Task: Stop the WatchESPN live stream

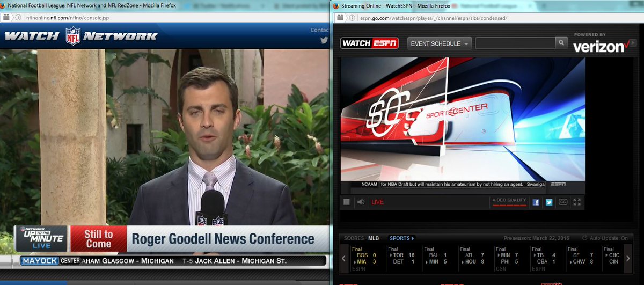Action: [347, 202]
